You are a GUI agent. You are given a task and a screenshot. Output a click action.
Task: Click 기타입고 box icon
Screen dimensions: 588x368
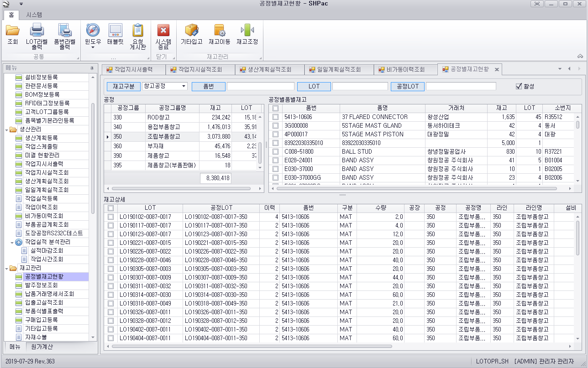pos(192,31)
